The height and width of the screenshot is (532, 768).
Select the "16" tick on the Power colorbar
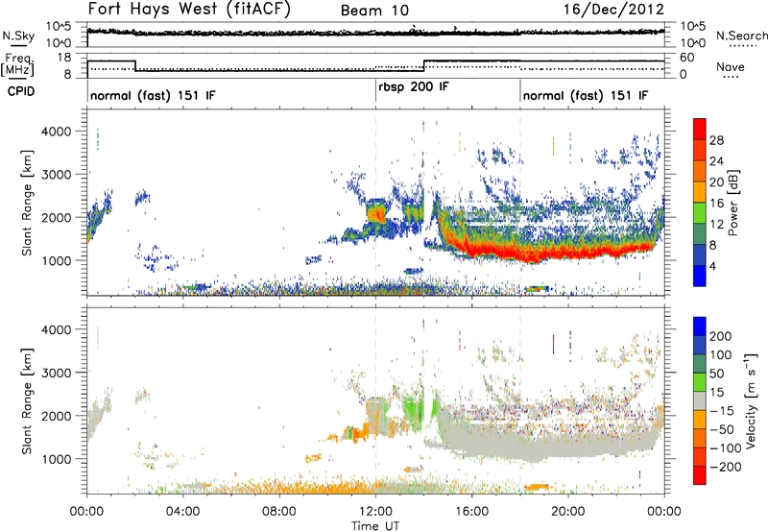pos(716,203)
